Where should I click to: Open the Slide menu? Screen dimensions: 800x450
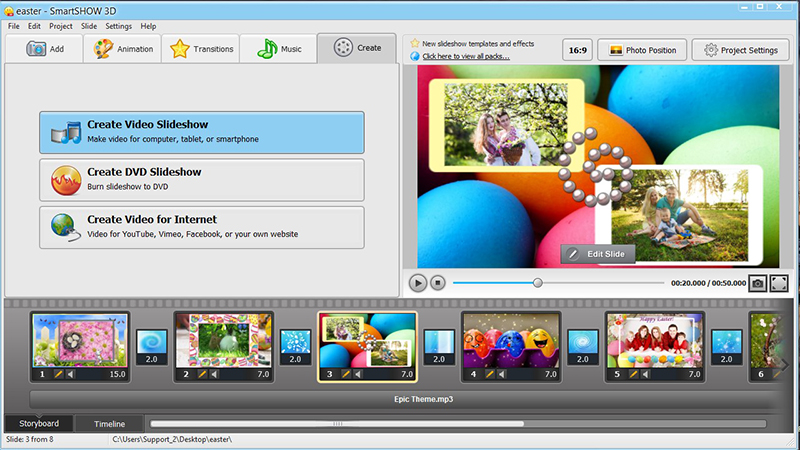[x=89, y=26]
